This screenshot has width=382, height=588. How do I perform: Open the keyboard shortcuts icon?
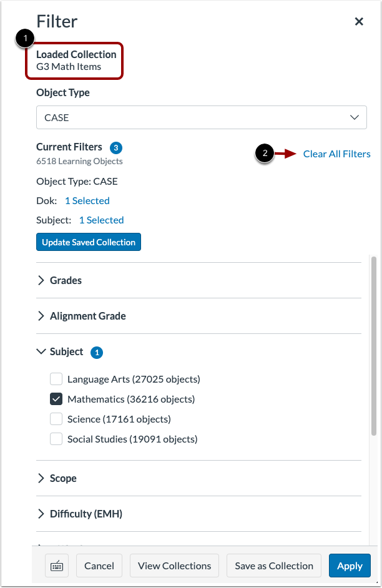[57, 566]
